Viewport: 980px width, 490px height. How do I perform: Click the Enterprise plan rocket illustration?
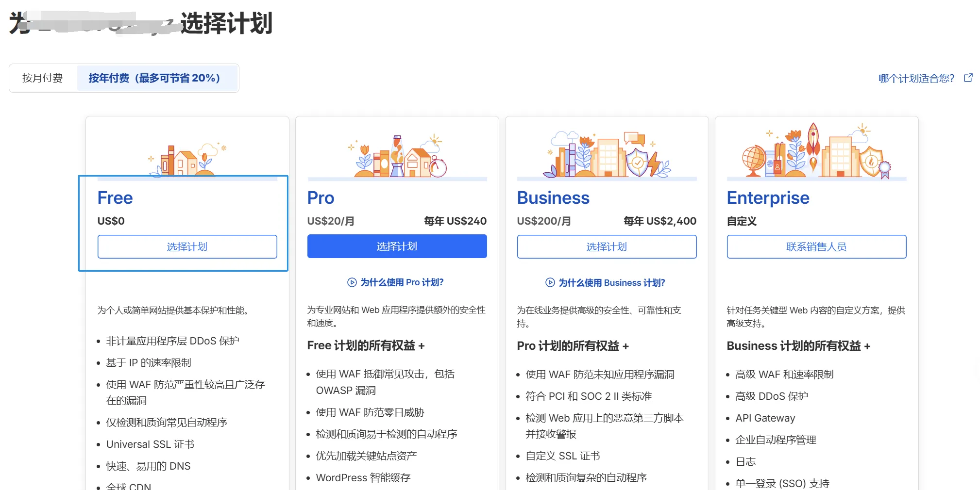813,141
